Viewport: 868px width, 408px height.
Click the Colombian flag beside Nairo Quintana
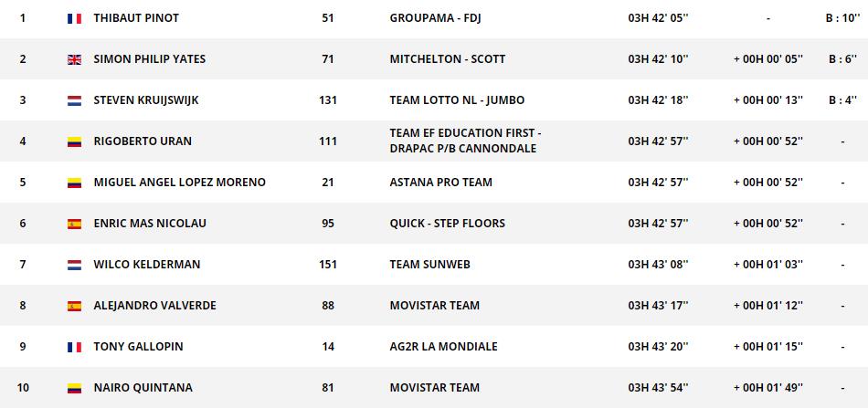click(75, 388)
